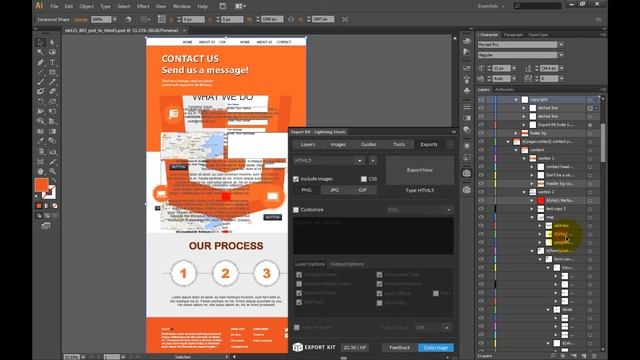Click the Change Screen Mode icon
Screen dimensions: 640x360
point(46,226)
